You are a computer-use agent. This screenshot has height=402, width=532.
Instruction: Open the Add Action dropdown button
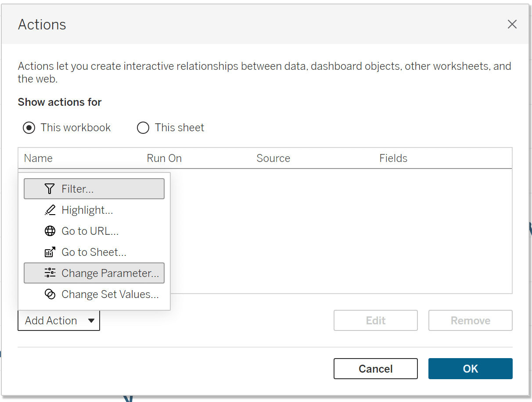click(x=59, y=320)
